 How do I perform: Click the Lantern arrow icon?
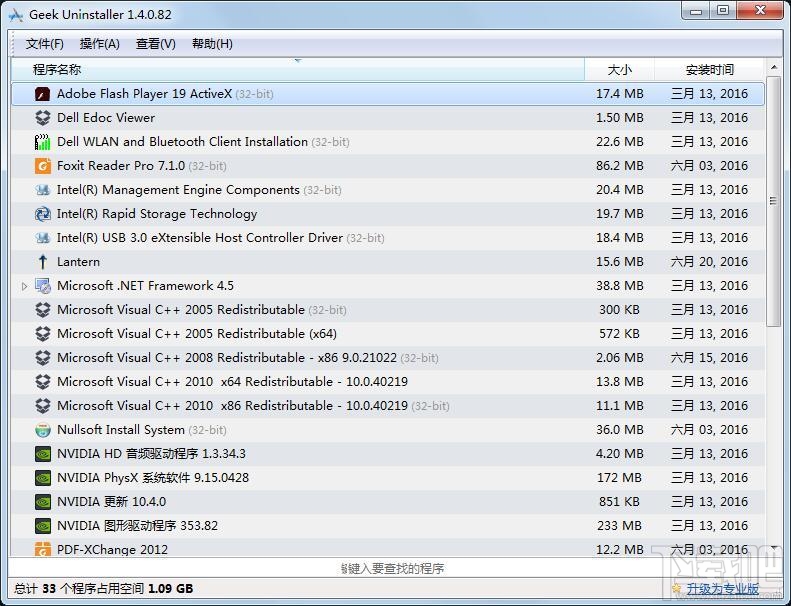(42, 262)
